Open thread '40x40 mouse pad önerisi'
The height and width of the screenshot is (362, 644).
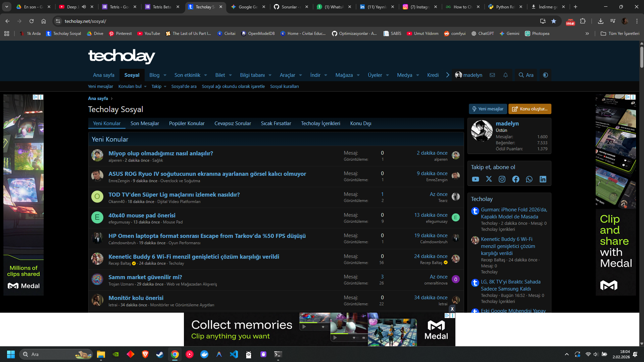click(142, 215)
